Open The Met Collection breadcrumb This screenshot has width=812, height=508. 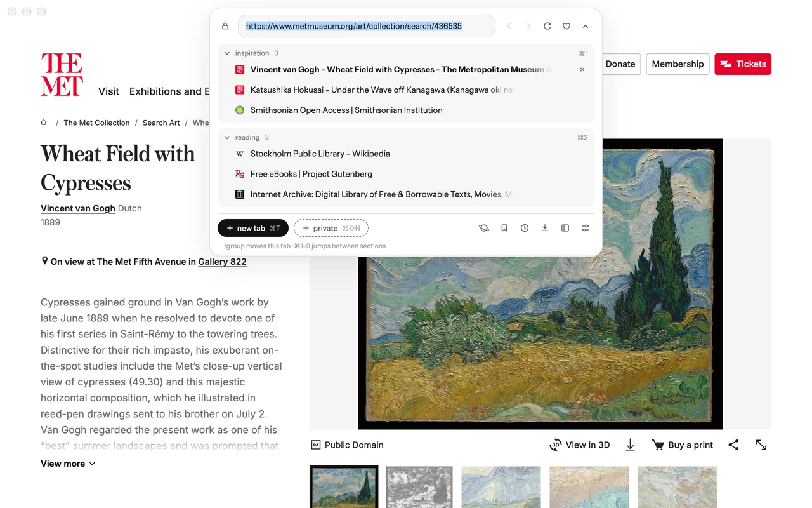click(96, 123)
